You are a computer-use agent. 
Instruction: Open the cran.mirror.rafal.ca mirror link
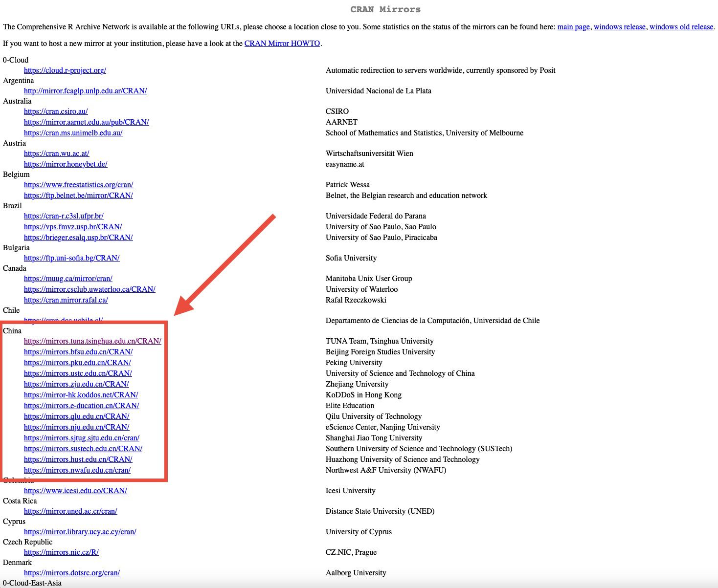pyautogui.click(x=66, y=300)
